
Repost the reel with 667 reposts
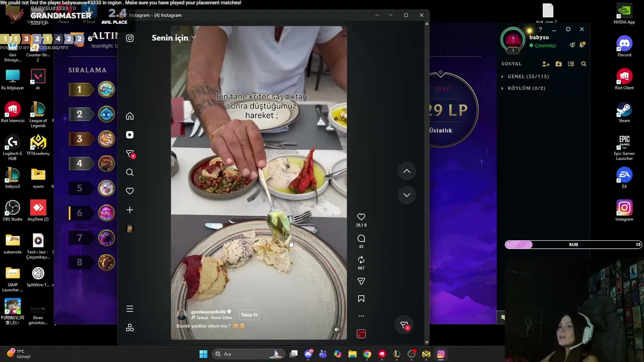coord(361,260)
